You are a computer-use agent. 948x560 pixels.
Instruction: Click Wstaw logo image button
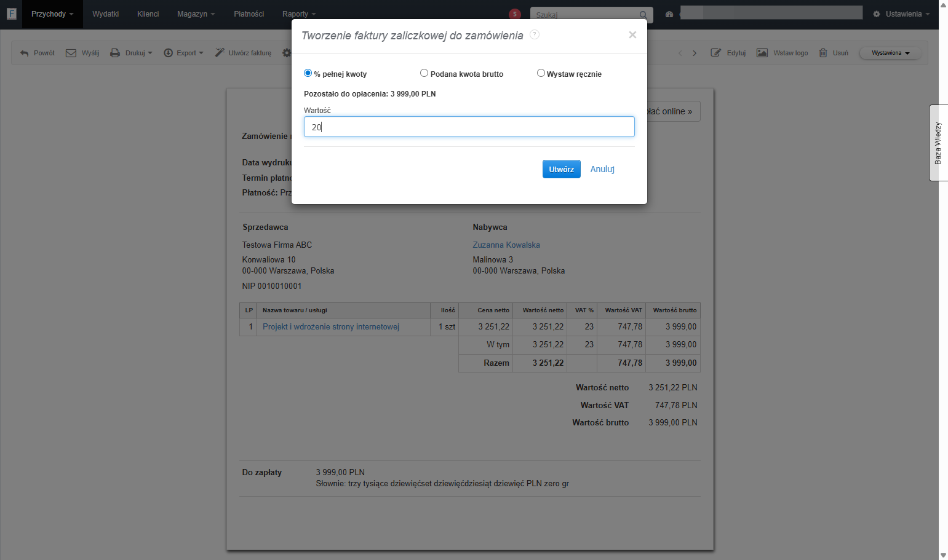[x=783, y=53]
